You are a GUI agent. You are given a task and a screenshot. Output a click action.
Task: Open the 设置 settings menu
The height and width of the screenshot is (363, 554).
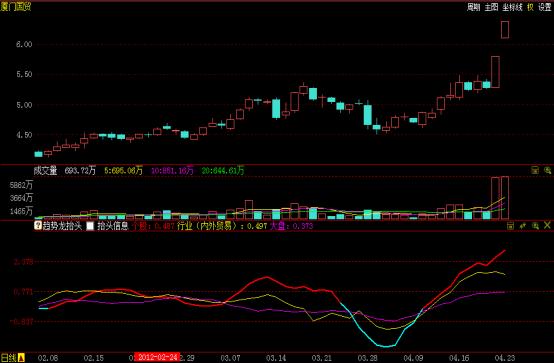coord(545,7)
